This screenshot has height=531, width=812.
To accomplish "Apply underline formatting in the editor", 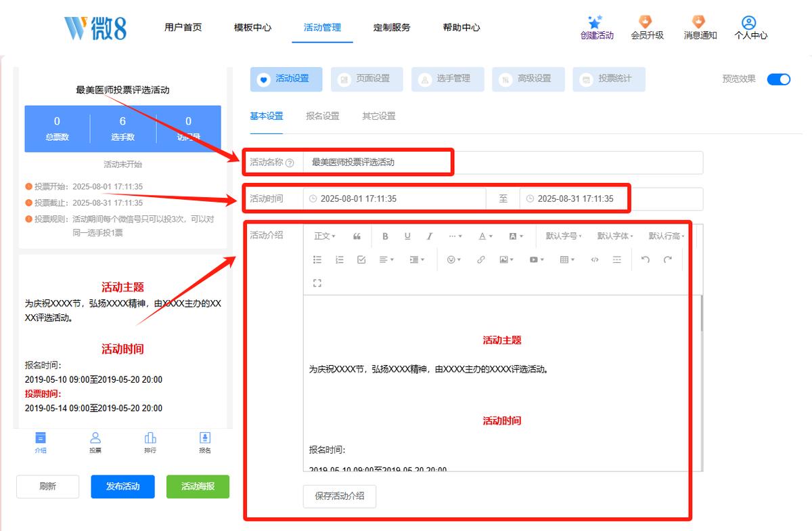I will tap(407, 236).
